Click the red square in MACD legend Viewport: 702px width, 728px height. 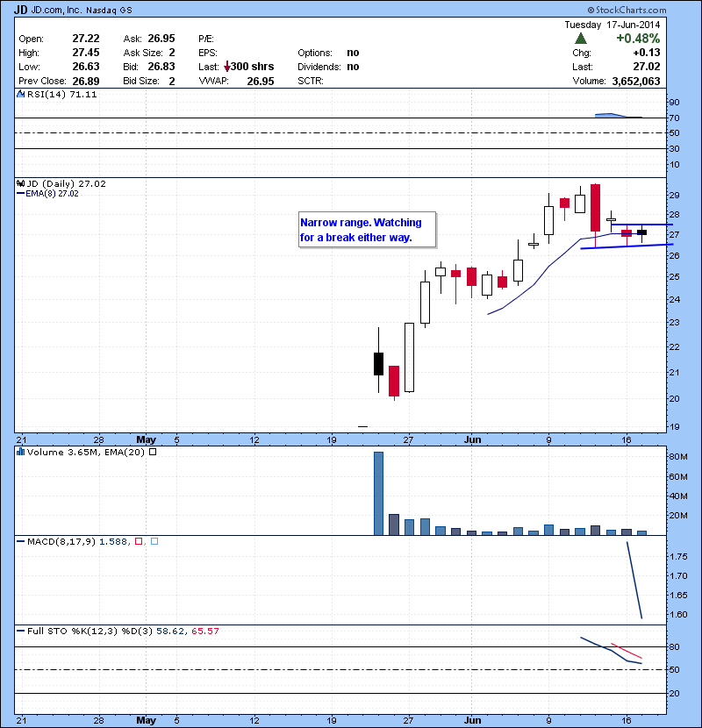coord(138,541)
